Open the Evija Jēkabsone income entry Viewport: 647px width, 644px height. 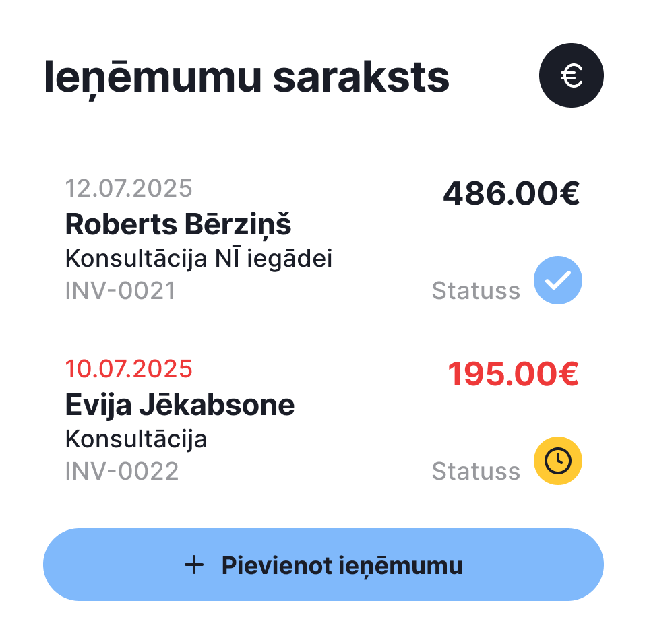pos(323,421)
